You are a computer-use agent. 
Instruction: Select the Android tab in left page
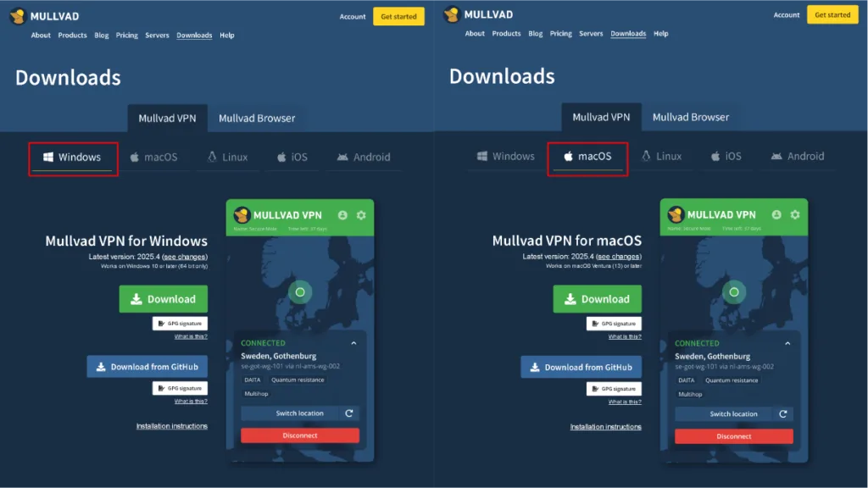click(x=364, y=157)
